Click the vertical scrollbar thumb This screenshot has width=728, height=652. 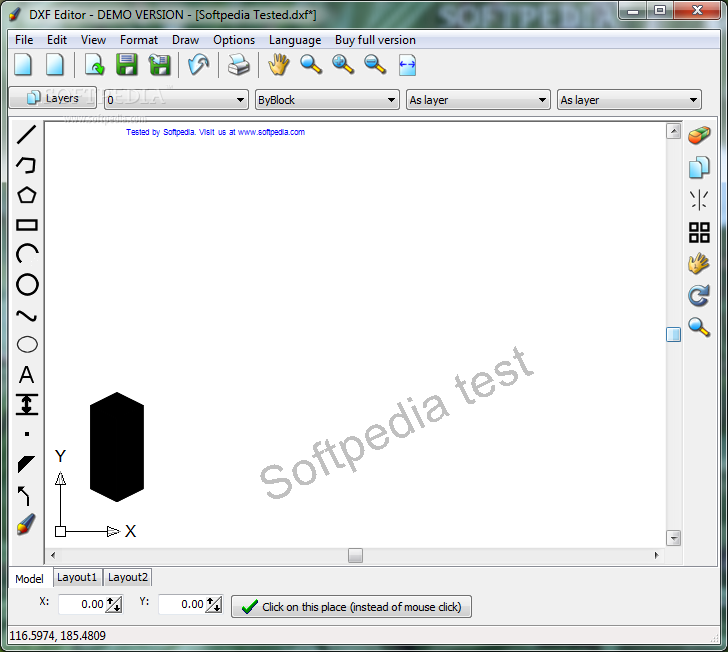pos(673,334)
